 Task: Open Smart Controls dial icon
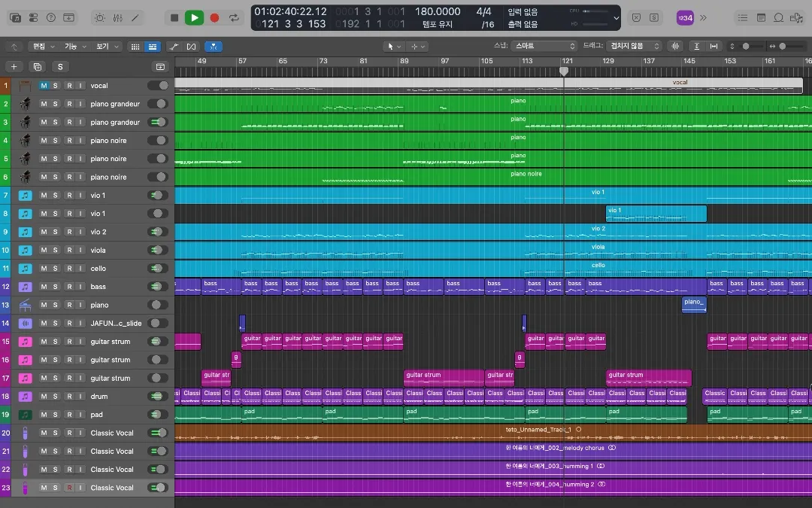tap(100, 17)
